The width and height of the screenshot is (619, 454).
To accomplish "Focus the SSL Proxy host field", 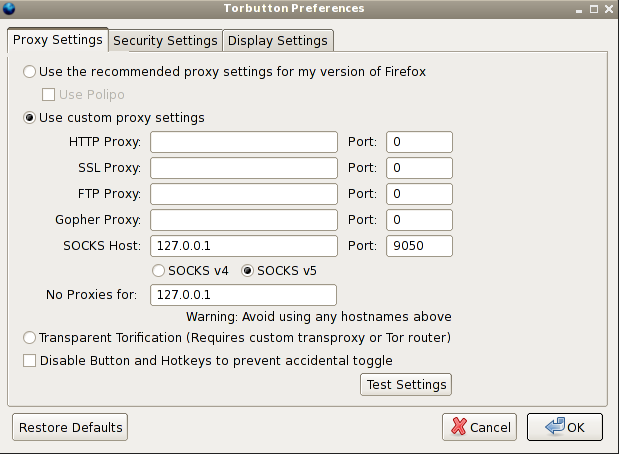I will click(244, 168).
